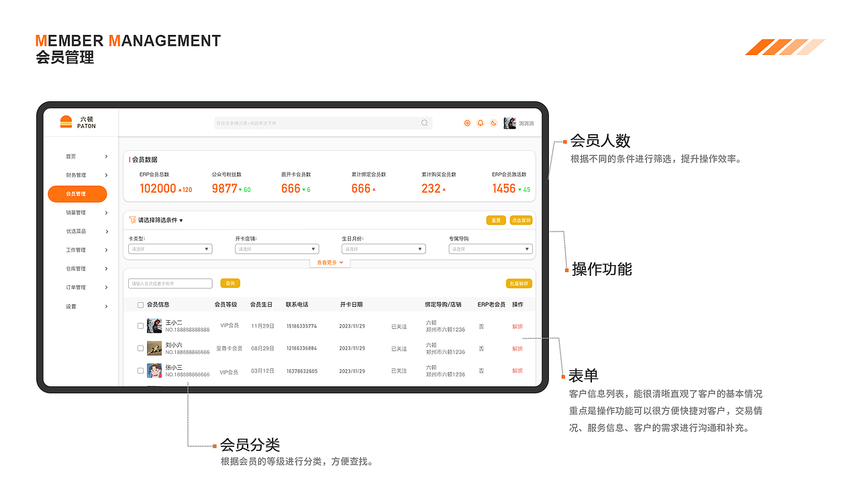This screenshot has width=859, height=504.
Task: Click 王小二's avatar thumbnail
Action: (x=154, y=326)
